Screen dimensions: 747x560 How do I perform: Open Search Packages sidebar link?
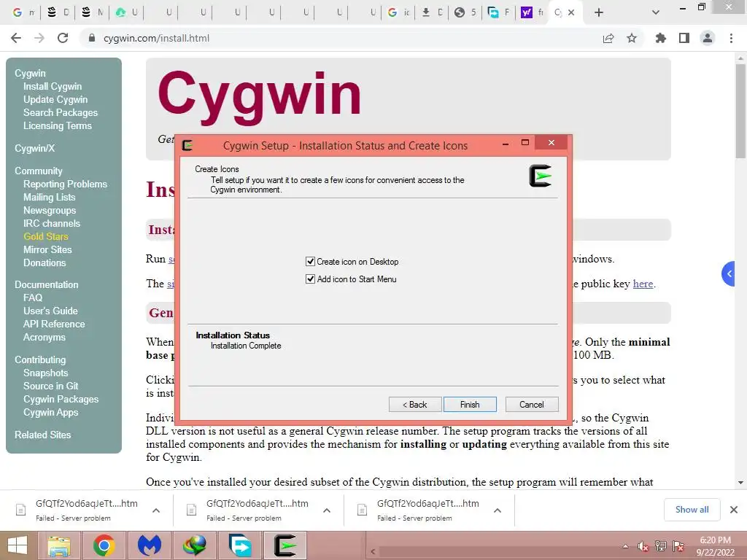(x=61, y=112)
